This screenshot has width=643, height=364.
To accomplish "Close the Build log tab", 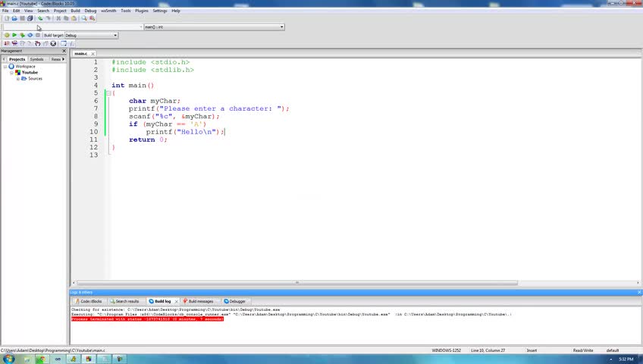I will click(177, 301).
